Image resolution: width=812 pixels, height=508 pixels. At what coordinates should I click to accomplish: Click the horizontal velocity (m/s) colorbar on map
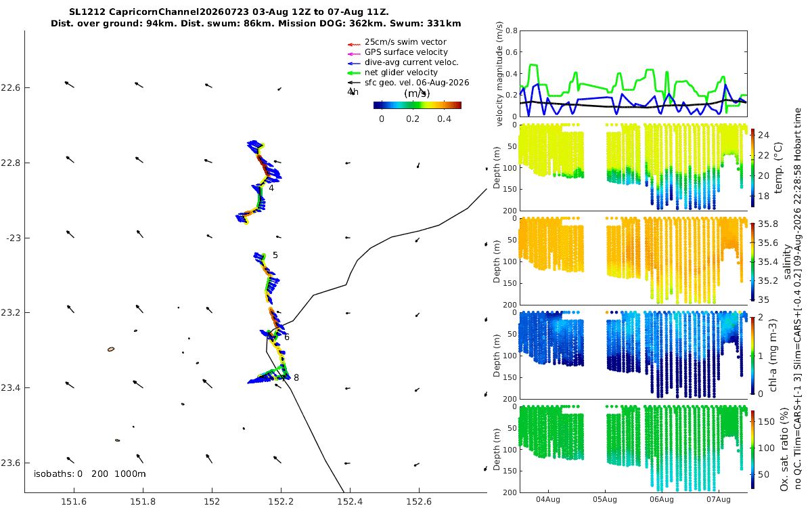418,105
